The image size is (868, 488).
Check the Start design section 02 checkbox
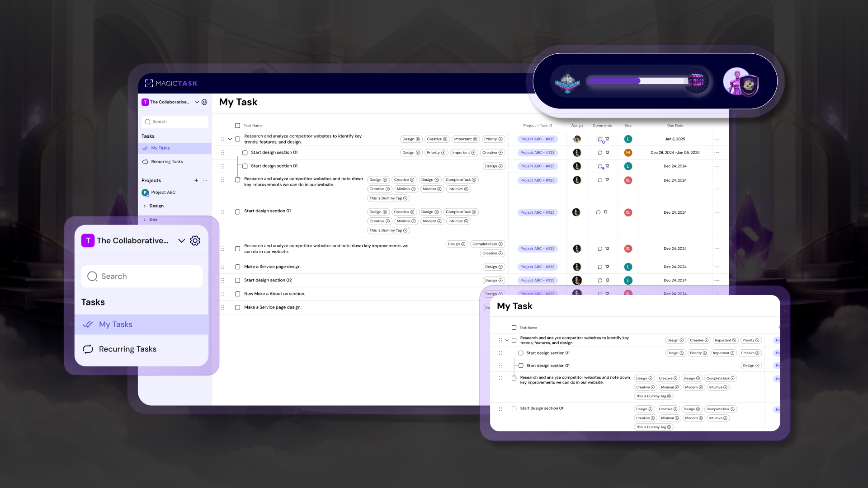(x=237, y=281)
